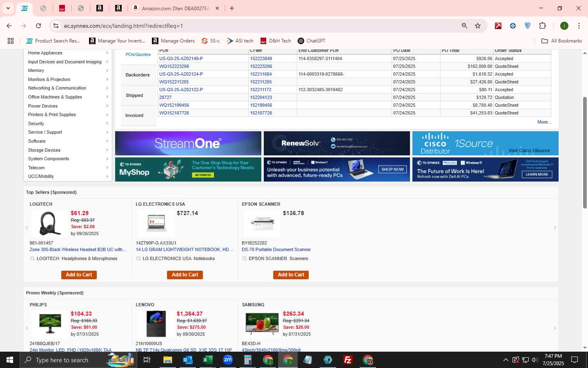The height and width of the screenshot is (368, 588).
Task: Open DS-70 Portable Document Scanner link
Action: (x=276, y=249)
